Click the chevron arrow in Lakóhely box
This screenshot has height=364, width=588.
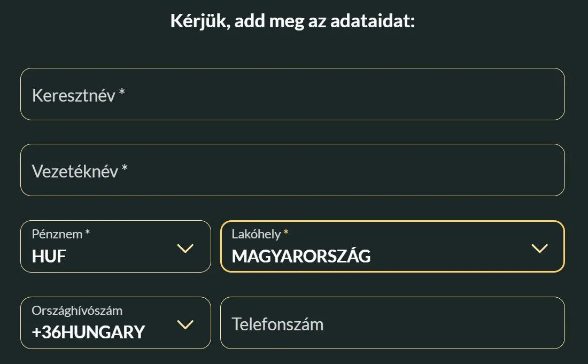[x=540, y=249]
